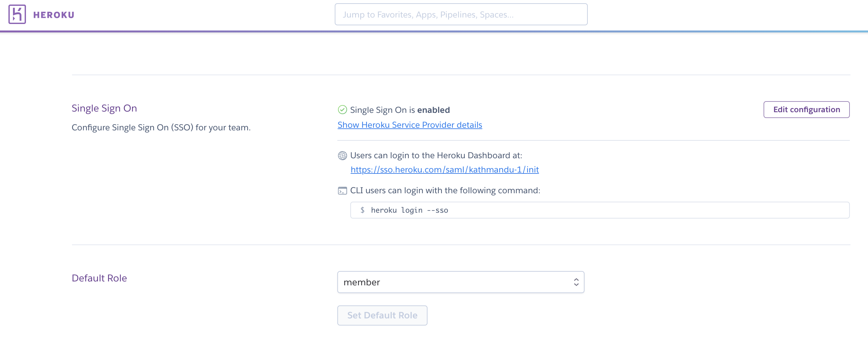Click the terminal icon beside CLI users
The width and height of the screenshot is (868, 356).
coord(342,191)
